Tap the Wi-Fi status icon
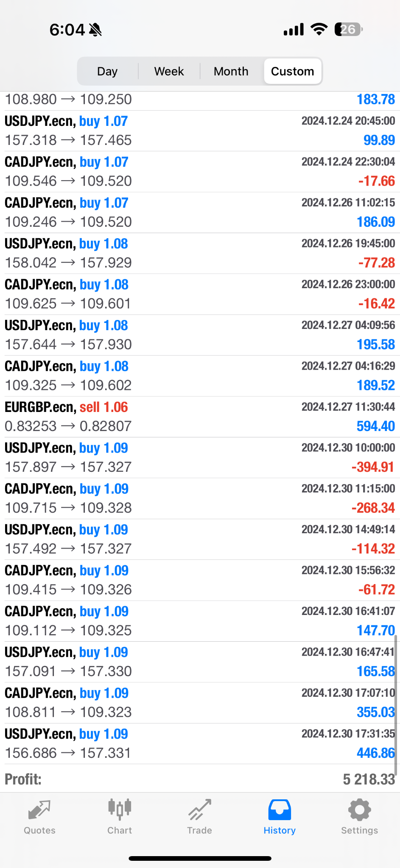400x868 pixels. pyautogui.click(x=319, y=29)
